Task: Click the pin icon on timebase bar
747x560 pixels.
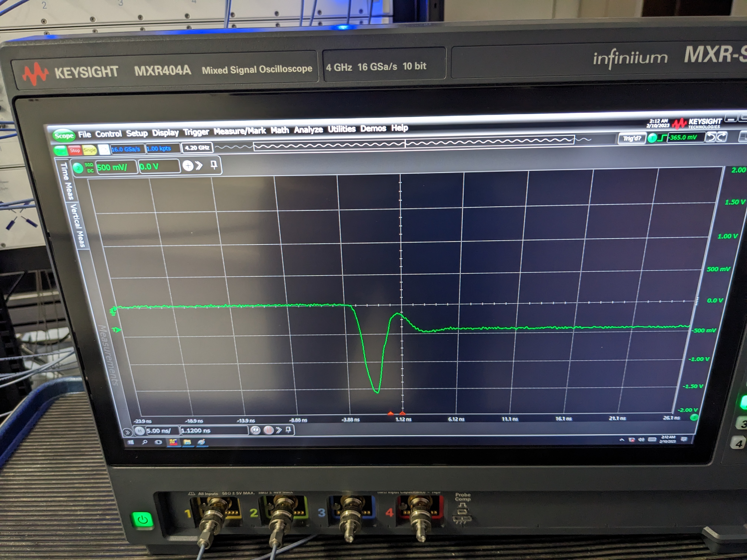Action: 288,430
